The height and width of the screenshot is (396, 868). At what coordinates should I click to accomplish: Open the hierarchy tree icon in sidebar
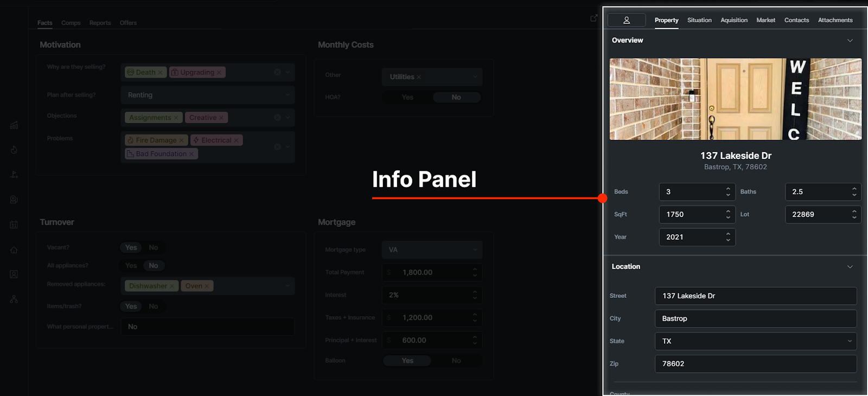tap(14, 299)
